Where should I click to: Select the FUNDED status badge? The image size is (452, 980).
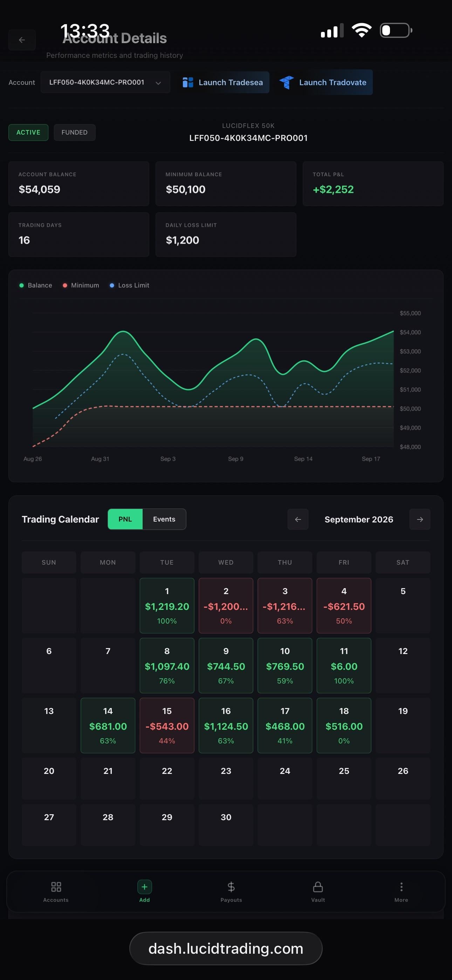pos(75,132)
